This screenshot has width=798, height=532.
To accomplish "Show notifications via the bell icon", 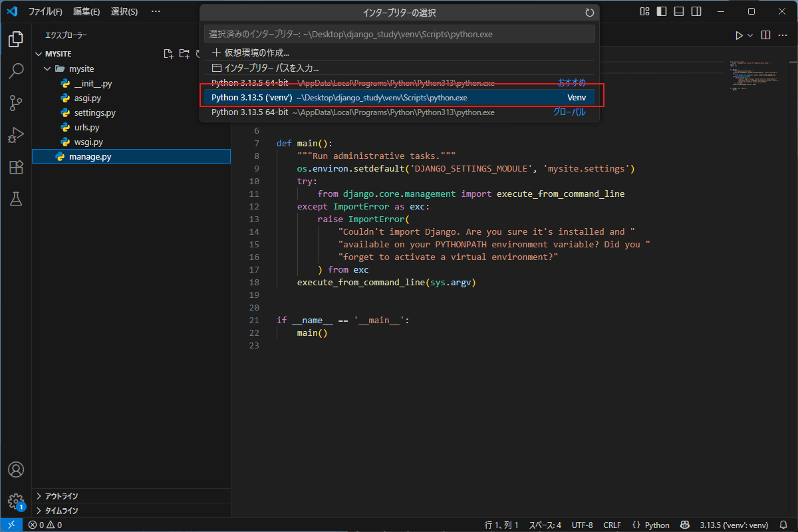I will point(784,525).
